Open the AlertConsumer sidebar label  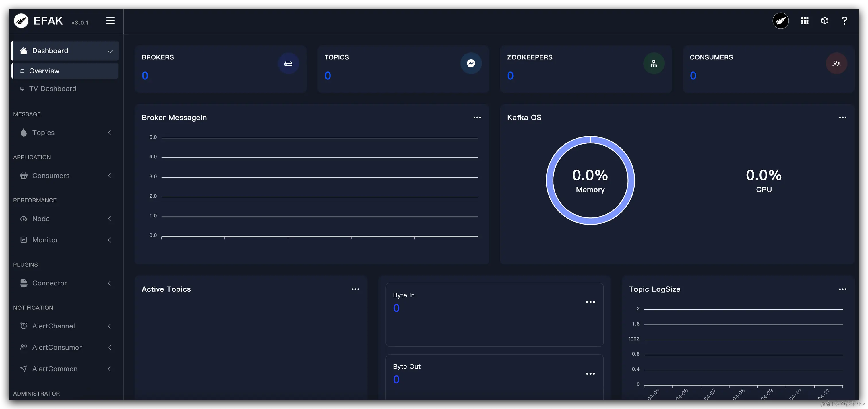pos(57,347)
